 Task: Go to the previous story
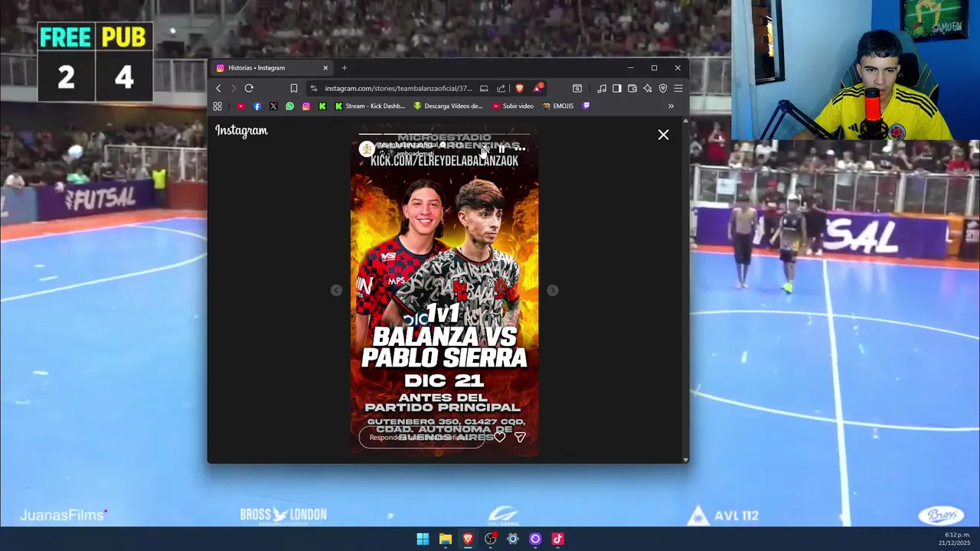tap(336, 290)
